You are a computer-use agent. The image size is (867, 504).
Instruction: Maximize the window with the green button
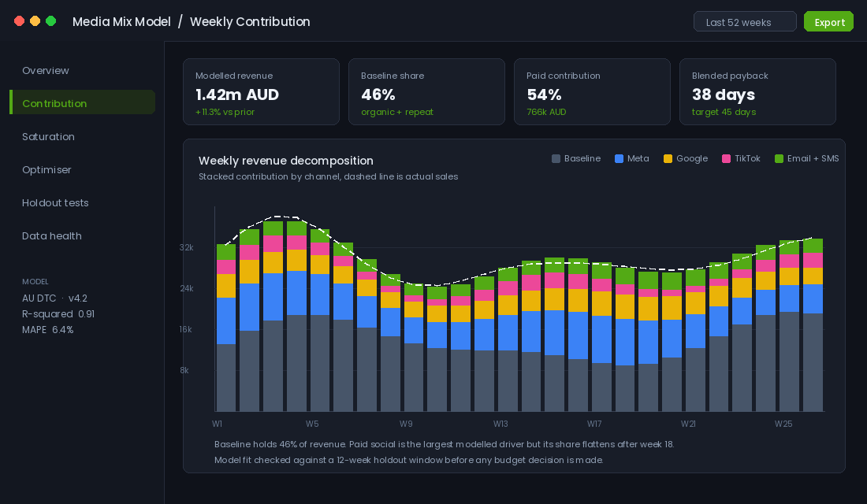click(51, 21)
